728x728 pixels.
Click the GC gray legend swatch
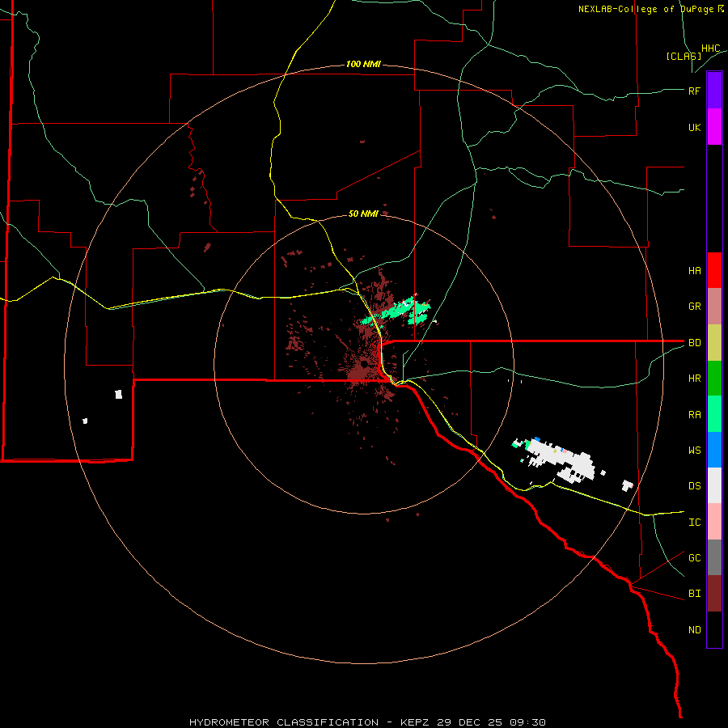click(714, 557)
